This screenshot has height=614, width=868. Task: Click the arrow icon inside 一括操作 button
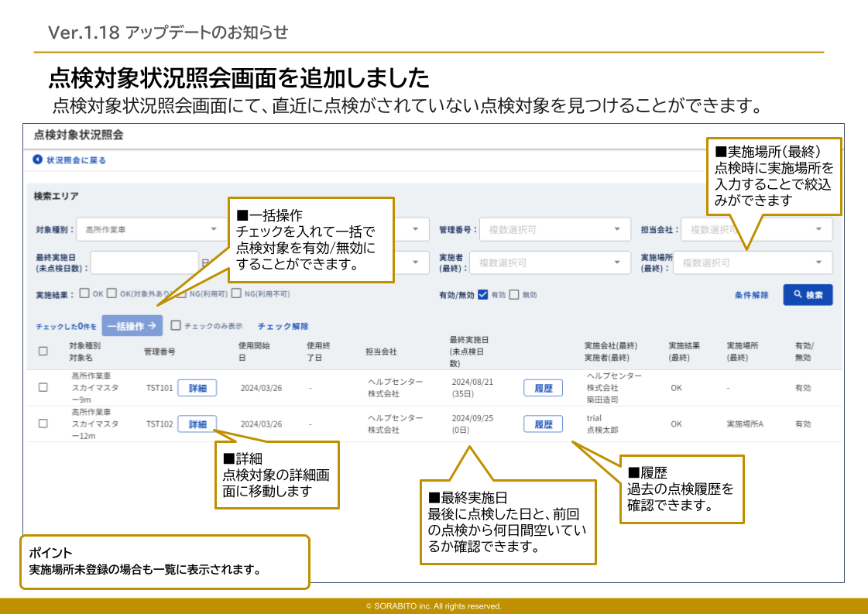(152, 326)
